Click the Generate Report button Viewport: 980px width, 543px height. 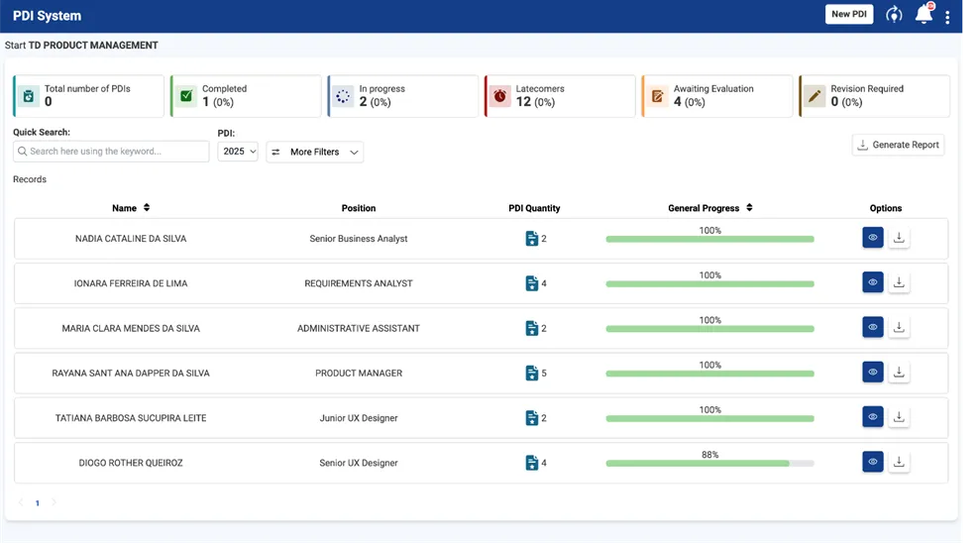pos(898,145)
